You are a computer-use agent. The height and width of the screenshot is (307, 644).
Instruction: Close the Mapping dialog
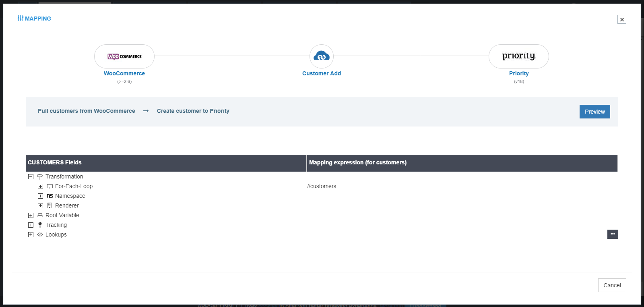pyautogui.click(x=622, y=19)
